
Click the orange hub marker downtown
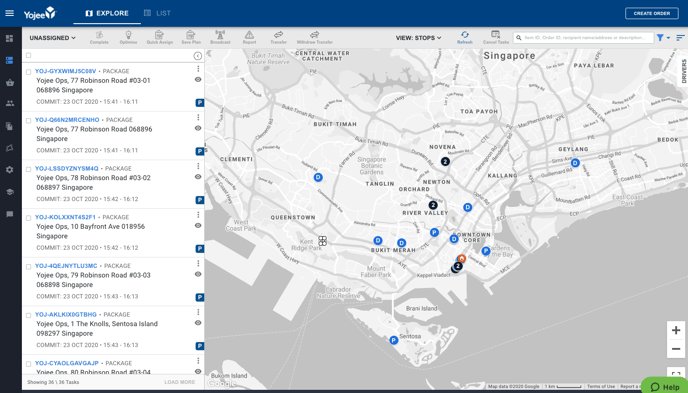(462, 259)
